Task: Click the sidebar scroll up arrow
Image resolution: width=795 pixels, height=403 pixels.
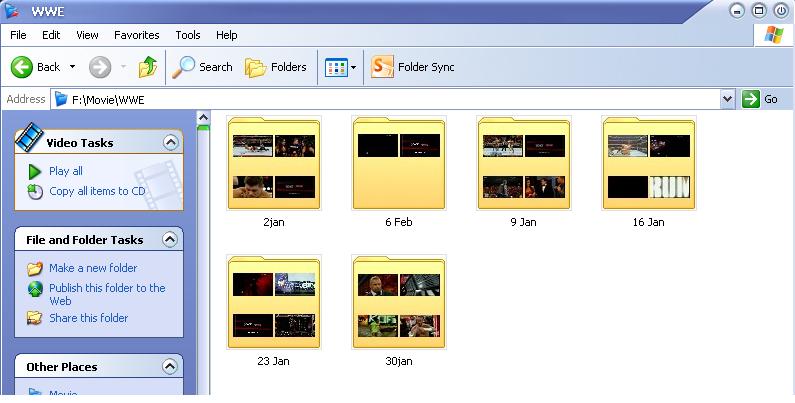Action: point(203,118)
